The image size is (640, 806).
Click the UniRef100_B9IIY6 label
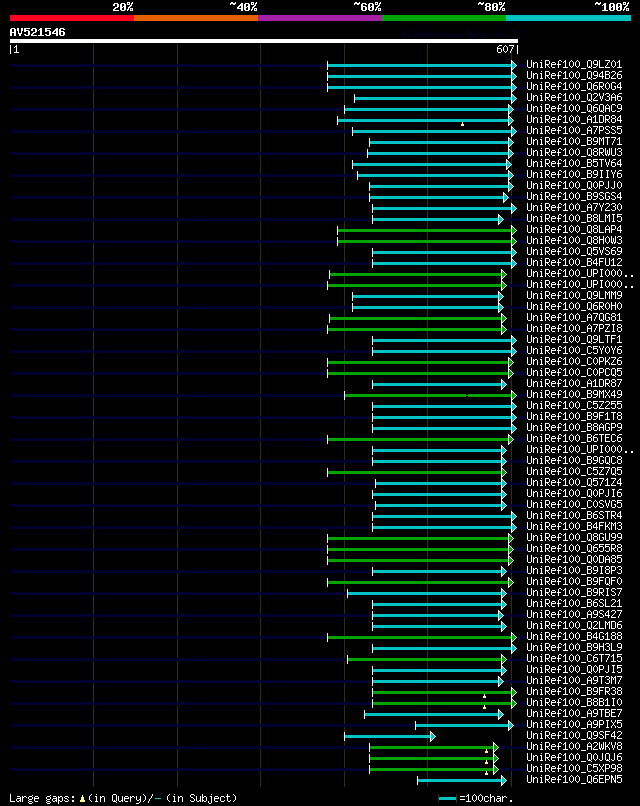click(574, 174)
